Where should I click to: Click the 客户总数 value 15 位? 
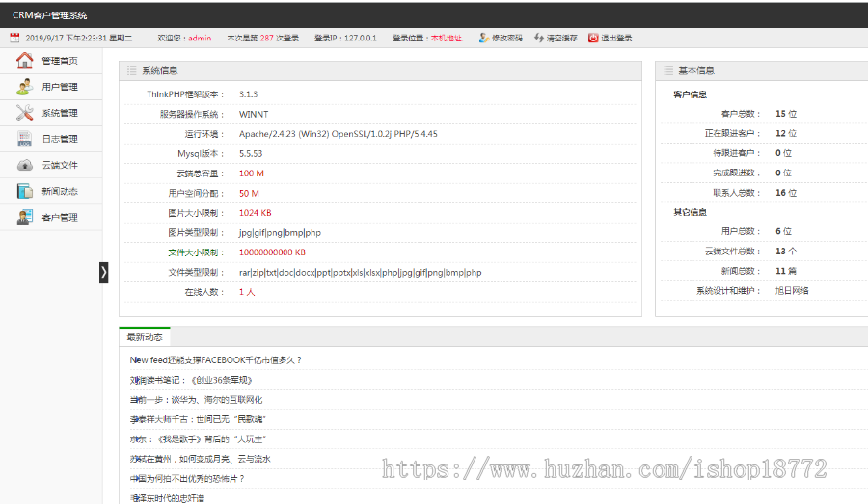tap(786, 114)
